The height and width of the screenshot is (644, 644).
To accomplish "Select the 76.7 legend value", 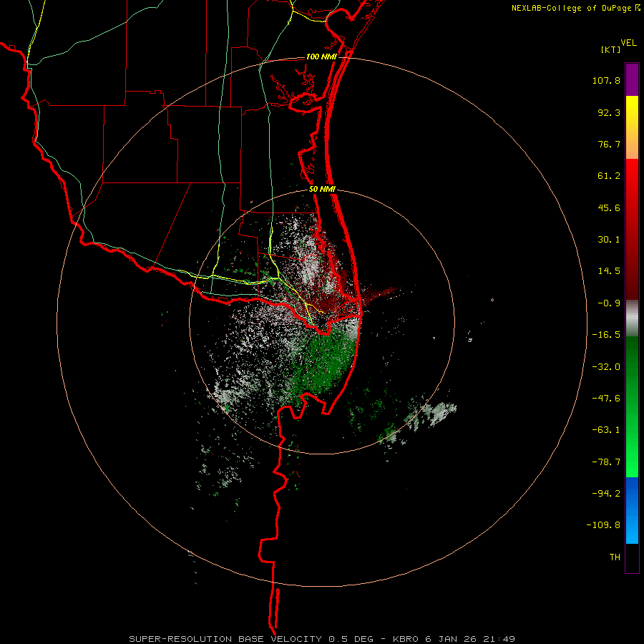I will click(609, 144).
